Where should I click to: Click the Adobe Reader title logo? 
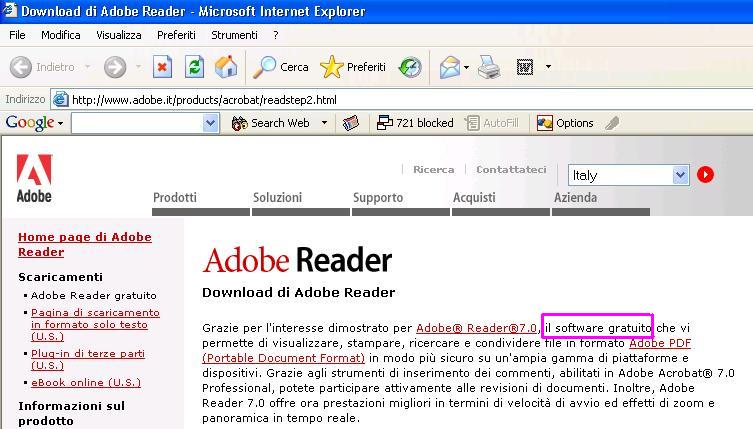[x=297, y=260]
